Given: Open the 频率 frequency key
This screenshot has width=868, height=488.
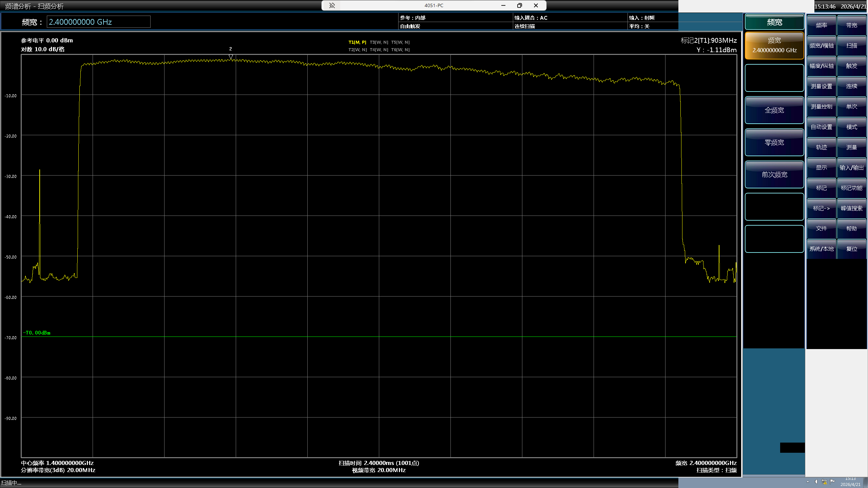Looking at the screenshot, I should click(x=821, y=25).
